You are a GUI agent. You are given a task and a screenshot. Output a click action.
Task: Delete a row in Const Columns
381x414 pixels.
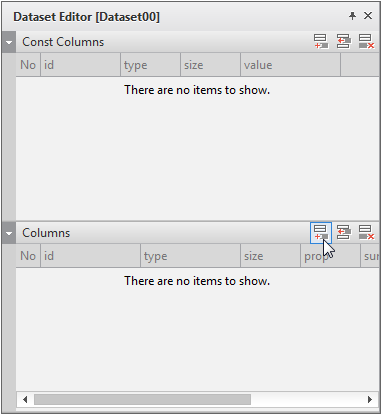(x=366, y=42)
